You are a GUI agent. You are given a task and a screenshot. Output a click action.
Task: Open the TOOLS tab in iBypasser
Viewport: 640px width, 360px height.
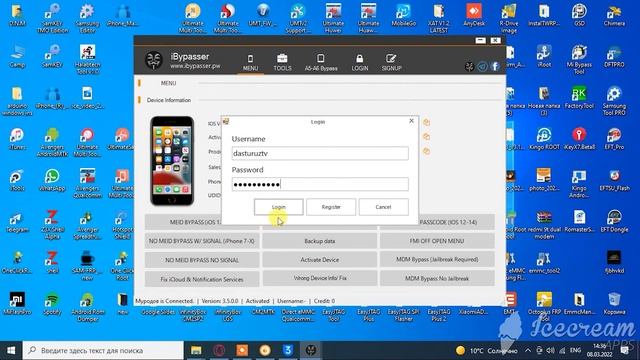[282, 62]
